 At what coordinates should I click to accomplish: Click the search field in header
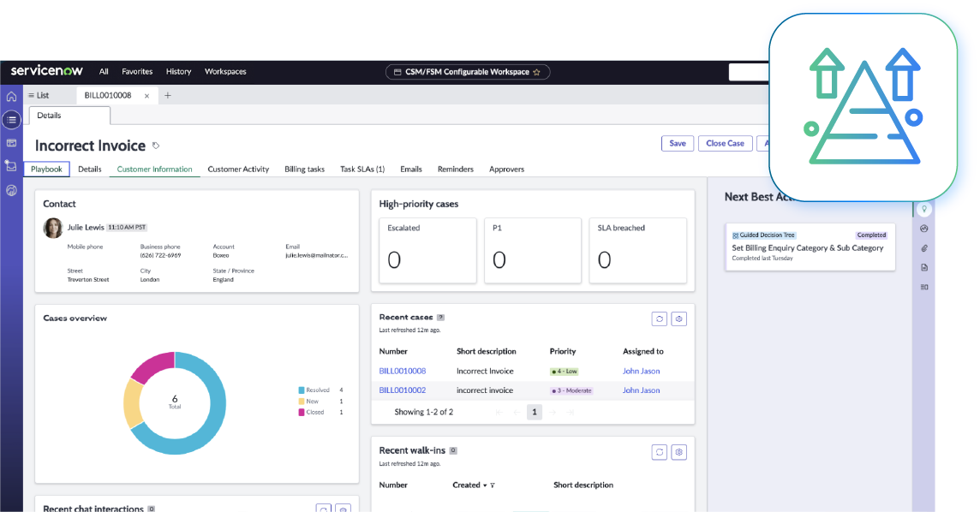pyautogui.click(x=749, y=73)
